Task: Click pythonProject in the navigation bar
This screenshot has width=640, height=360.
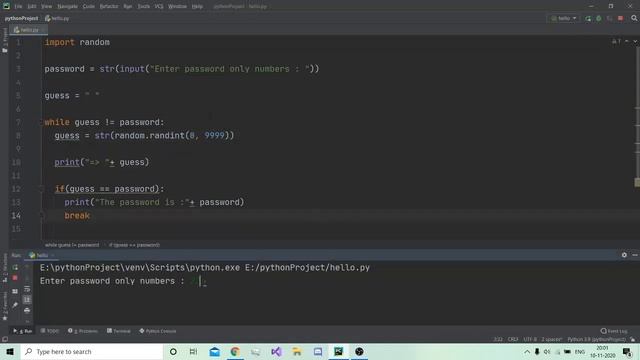Action: click(x=21, y=18)
